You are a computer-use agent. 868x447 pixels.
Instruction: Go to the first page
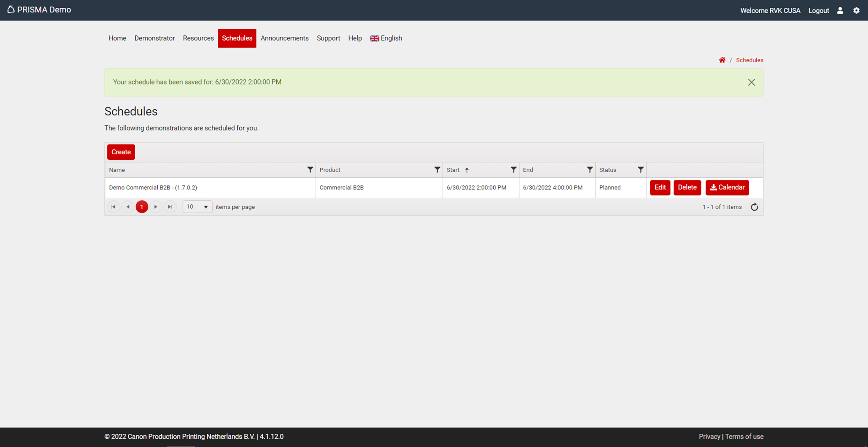tap(114, 207)
